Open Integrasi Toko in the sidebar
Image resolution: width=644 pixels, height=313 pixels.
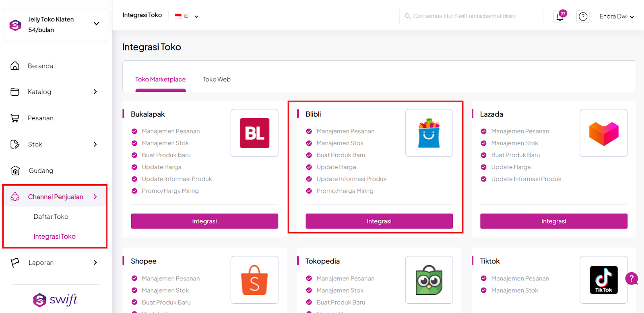coord(55,237)
